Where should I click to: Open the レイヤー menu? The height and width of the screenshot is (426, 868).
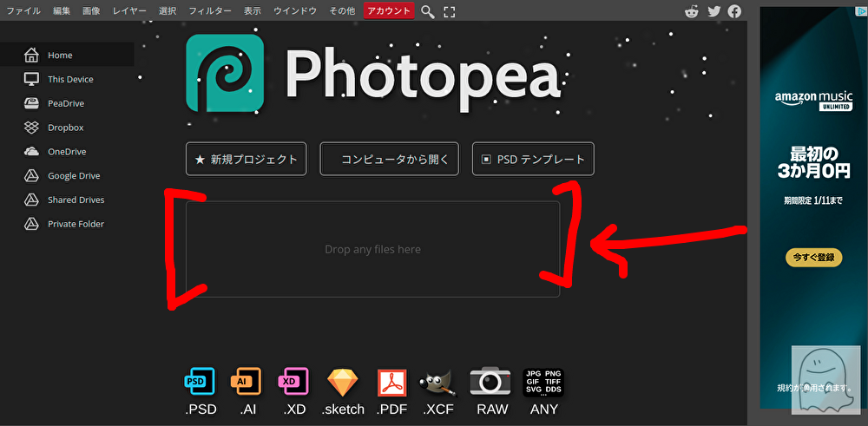(x=129, y=10)
